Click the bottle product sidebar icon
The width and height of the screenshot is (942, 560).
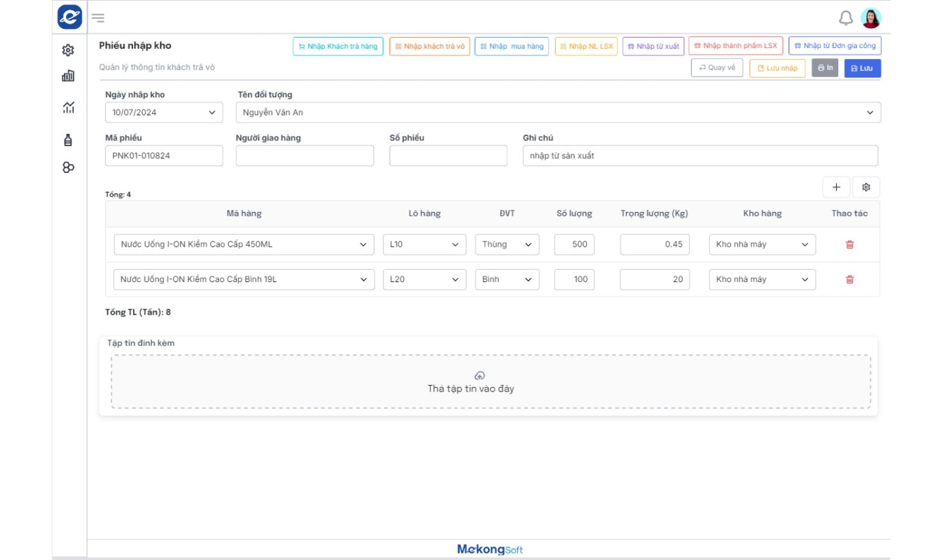pos(68,140)
